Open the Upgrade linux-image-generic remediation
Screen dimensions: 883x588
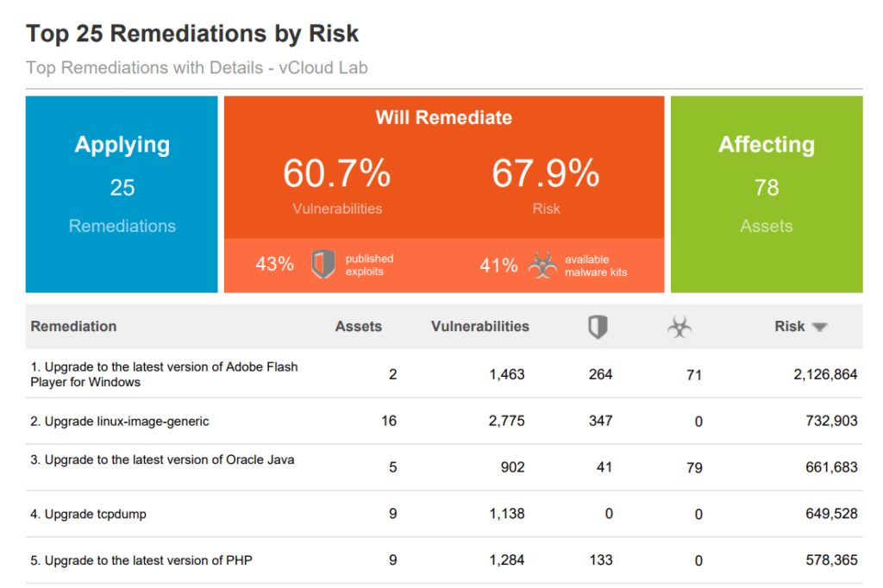click(x=120, y=422)
